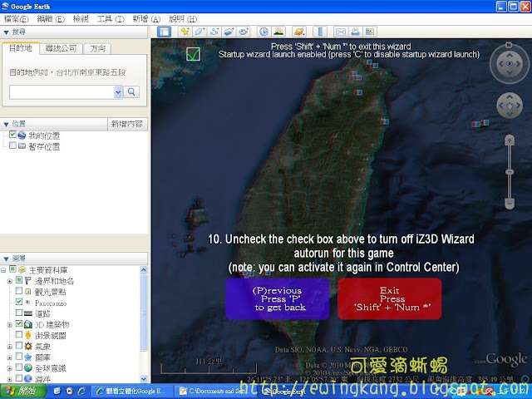This screenshot has width=532, height=399.
Task: Click the 3D buildings layer icon
Action: (28, 325)
